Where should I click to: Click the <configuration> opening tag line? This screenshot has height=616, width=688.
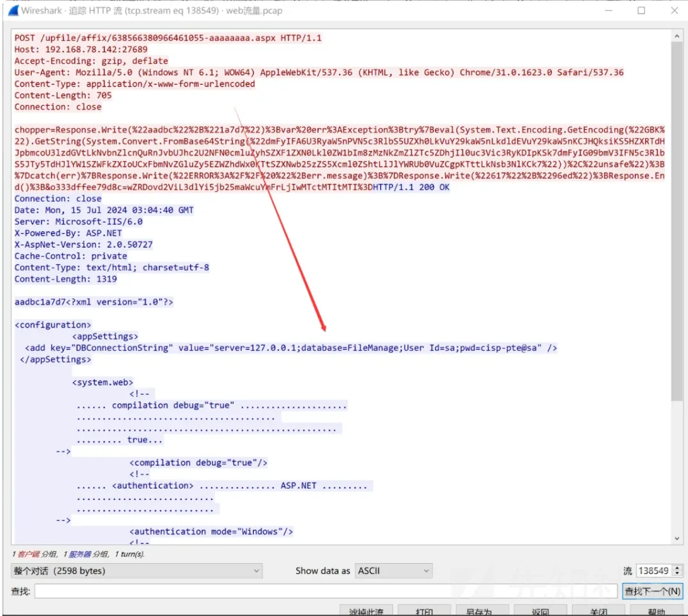pyautogui.click(x=53, y=325)
